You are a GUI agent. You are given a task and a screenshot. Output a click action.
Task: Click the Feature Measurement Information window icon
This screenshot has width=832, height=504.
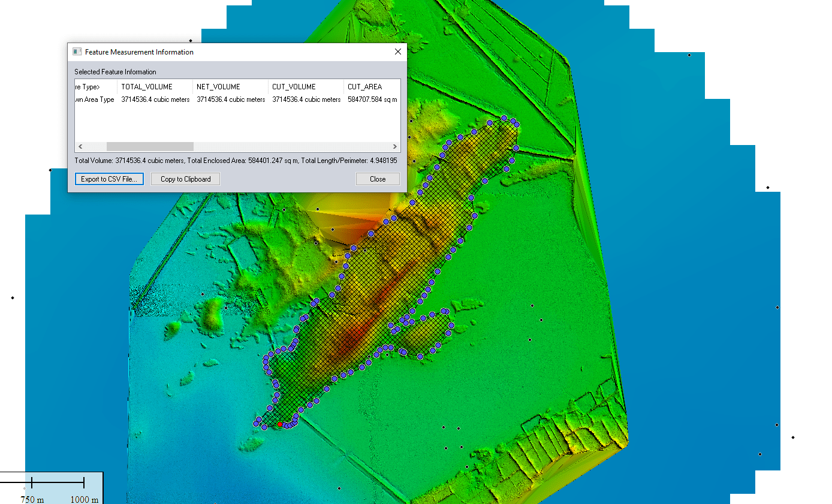tap(77, 52)
